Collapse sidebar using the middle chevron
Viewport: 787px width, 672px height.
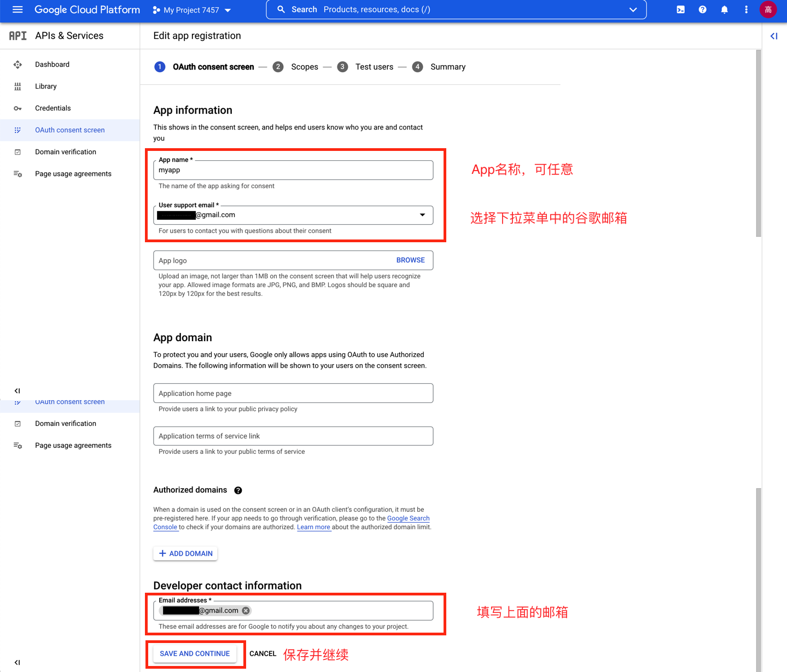click(17, 390)
